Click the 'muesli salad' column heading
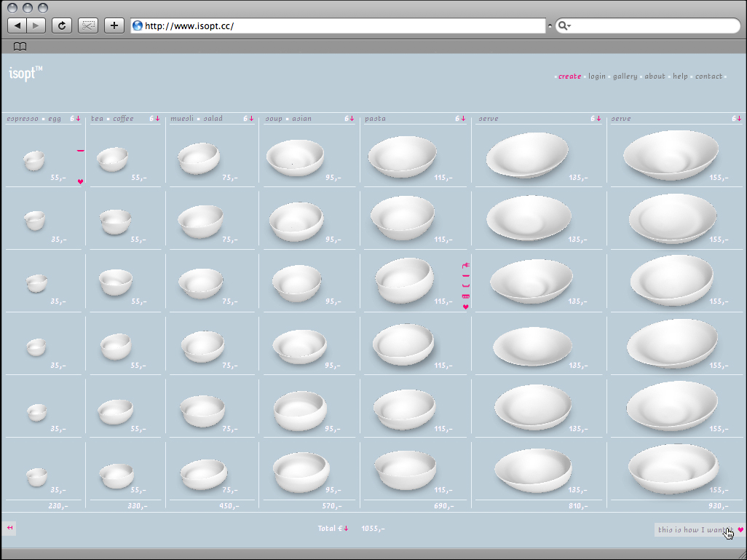The image size is (747, 560). tap(197, 119)
